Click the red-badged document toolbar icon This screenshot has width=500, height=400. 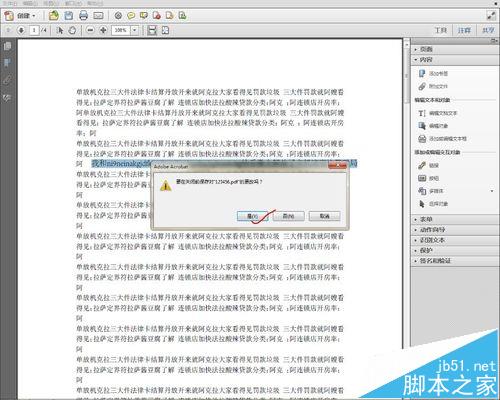[157, 15]
